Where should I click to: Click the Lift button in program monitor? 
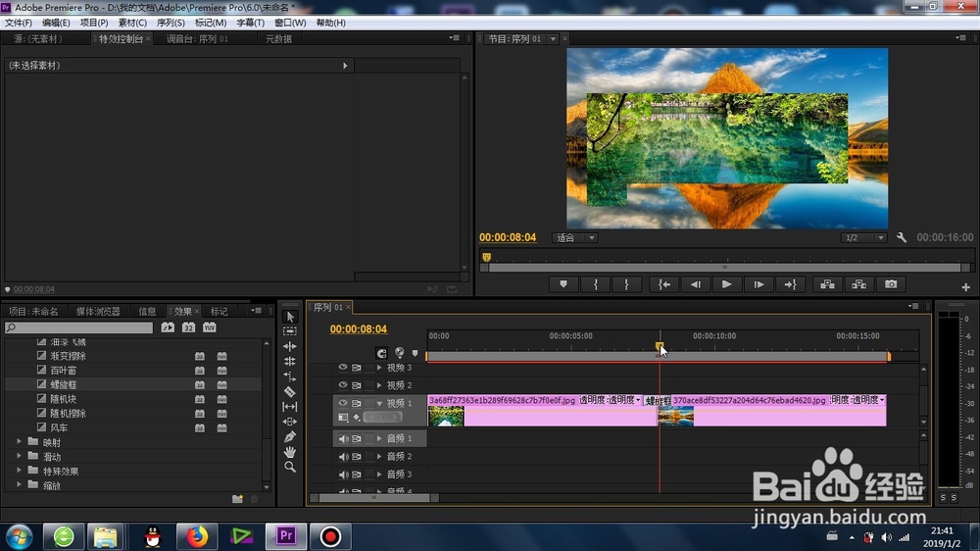[x=827, y=284]
